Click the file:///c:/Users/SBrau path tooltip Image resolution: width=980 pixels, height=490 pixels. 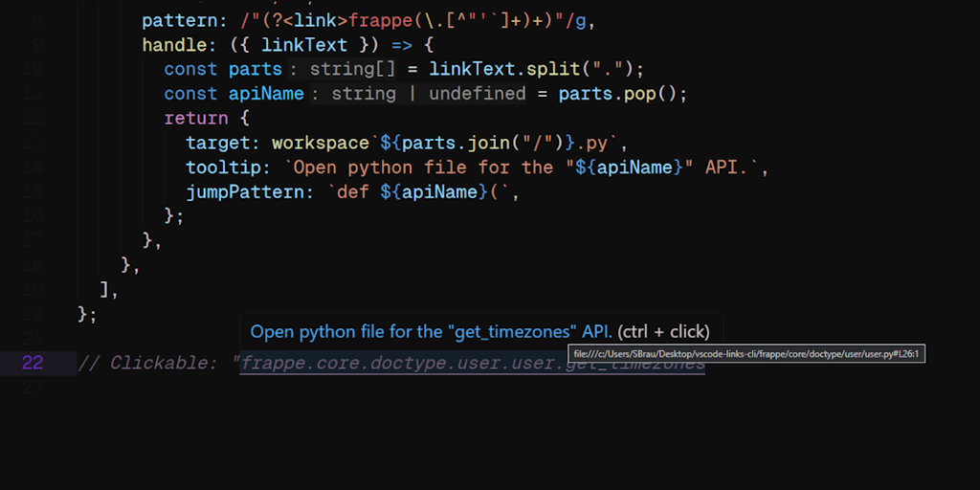(x=746, y=354)
